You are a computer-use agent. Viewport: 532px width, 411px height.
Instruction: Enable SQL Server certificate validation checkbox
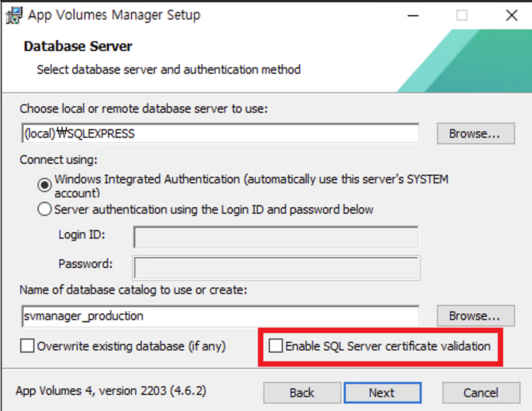(275, 346)
